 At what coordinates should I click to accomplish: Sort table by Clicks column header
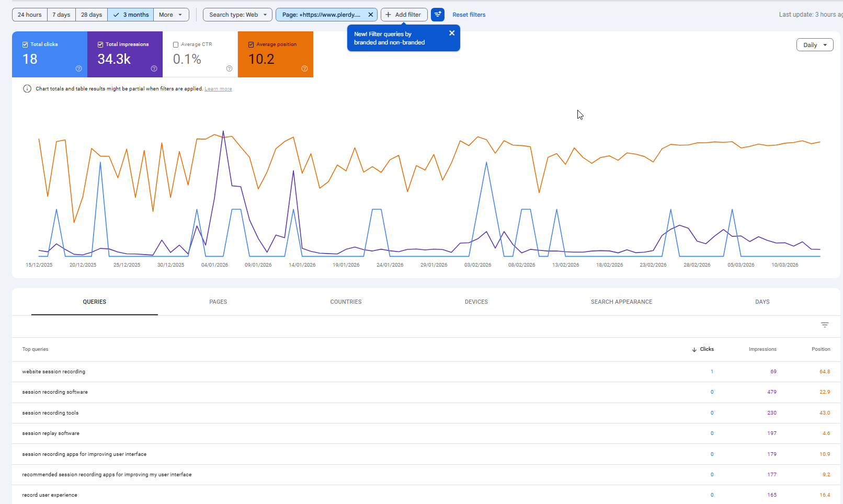tap(706, 349)
